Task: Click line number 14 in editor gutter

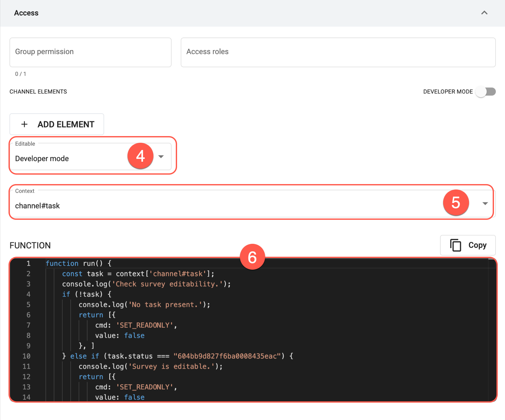Action: [x=27, y=397]
